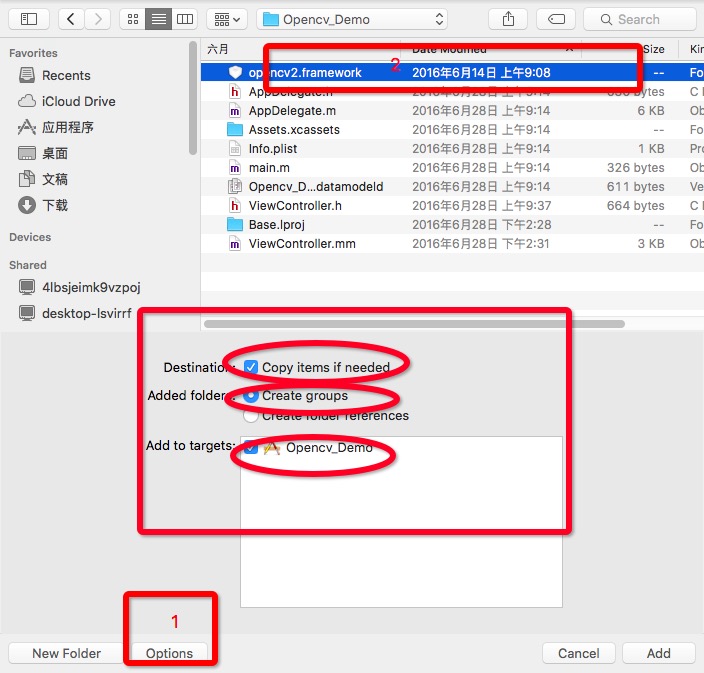The width and height of the screenshot is (704, 673).
Task: Open the item arrangement dropdown
Action: 227,19
